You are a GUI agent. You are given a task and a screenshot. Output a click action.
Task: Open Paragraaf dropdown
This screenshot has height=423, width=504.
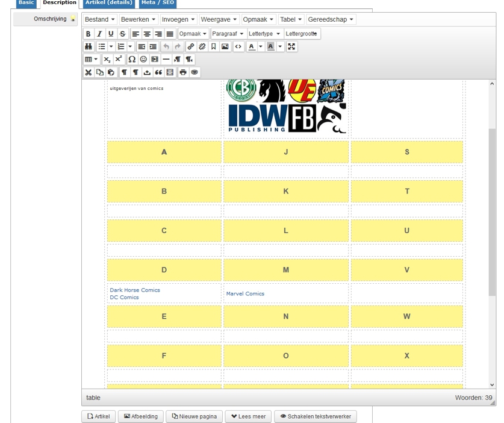coord(228,34)
